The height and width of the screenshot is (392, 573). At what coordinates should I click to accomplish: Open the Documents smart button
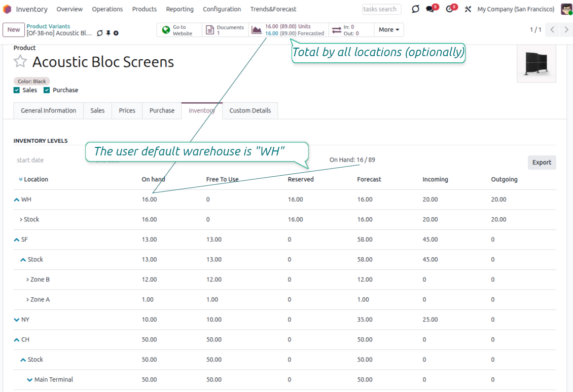tap(225, 29)
